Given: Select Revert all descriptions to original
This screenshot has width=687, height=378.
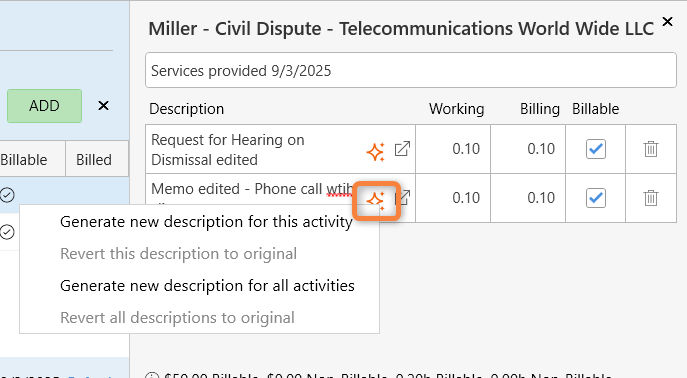Looking at the screenshot, I should click(x=177, y=318).
